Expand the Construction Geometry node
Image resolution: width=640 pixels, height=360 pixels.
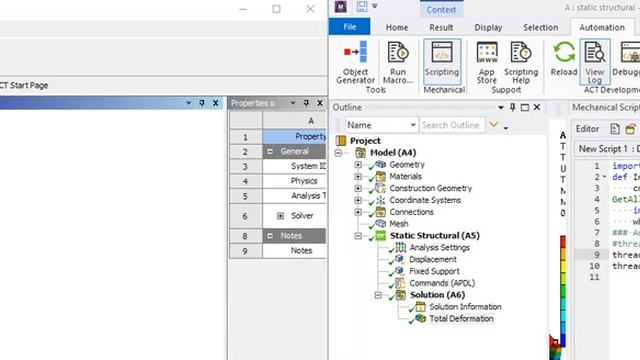pyautogui.click(x=358, y=189)
